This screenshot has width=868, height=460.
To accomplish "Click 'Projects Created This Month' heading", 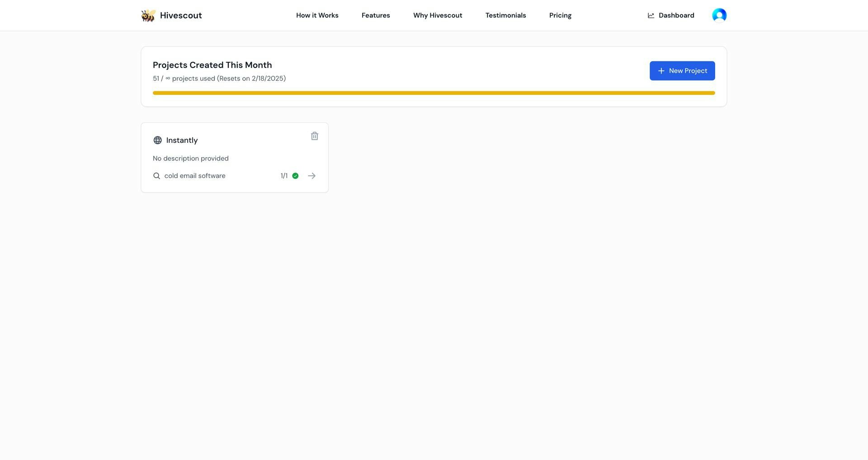I will (212, 65).
